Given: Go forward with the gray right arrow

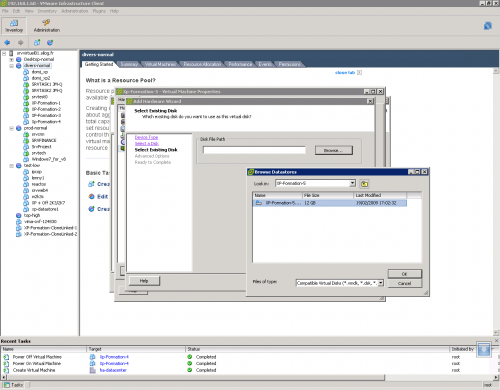Looking at the screenshot, I should (21, 43).
